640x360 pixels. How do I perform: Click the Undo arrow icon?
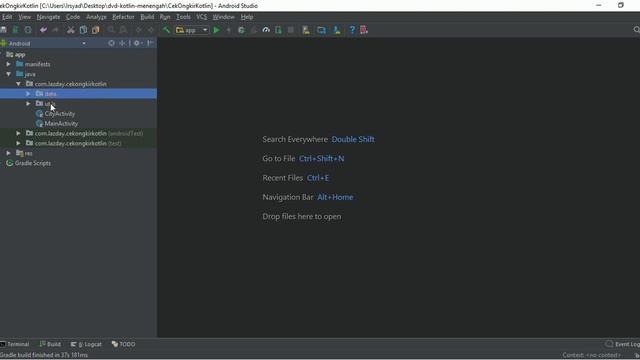click(43, 30)
